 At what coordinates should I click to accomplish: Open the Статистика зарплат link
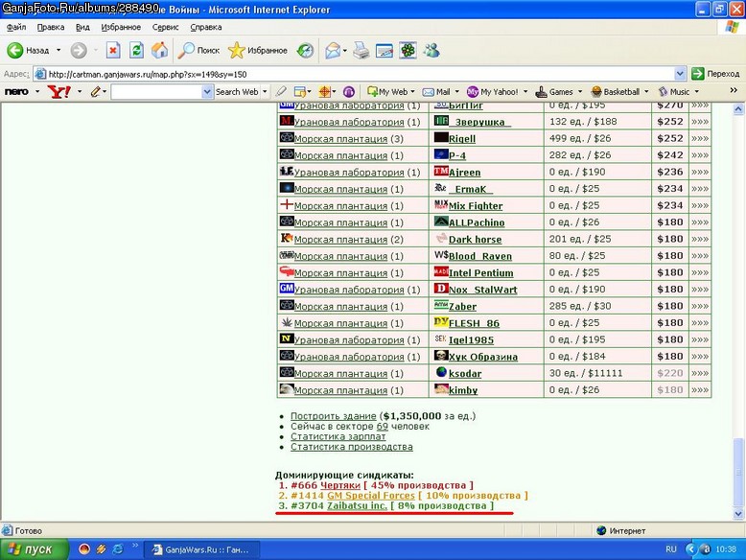click(338, 436)
